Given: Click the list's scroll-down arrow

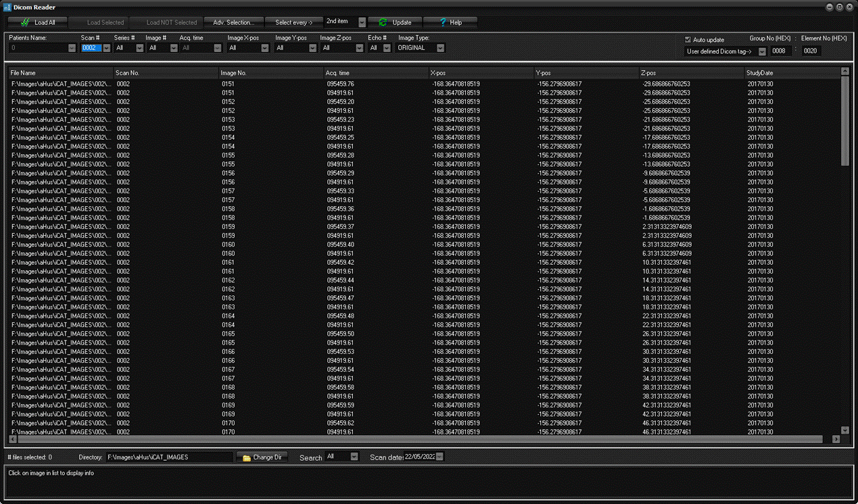Looking at the screenshot, I should [844, 430].
